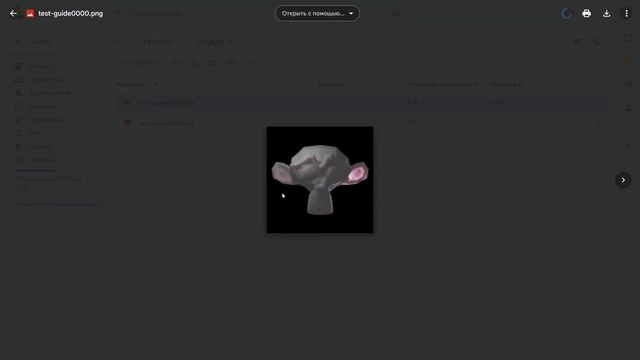640x360 pixels.
Task: Download the file using the download icon
Action: [607, 13]
